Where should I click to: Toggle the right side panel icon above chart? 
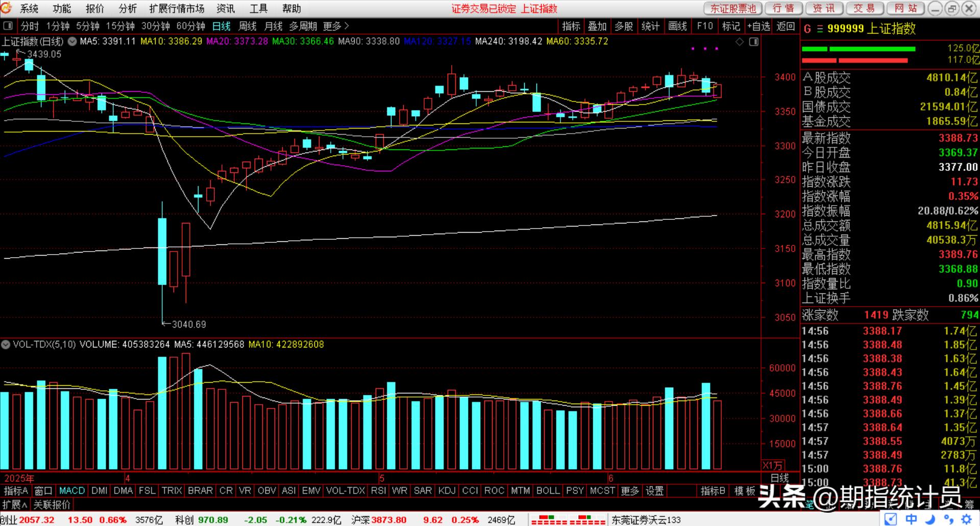click(x=754, y=42)
